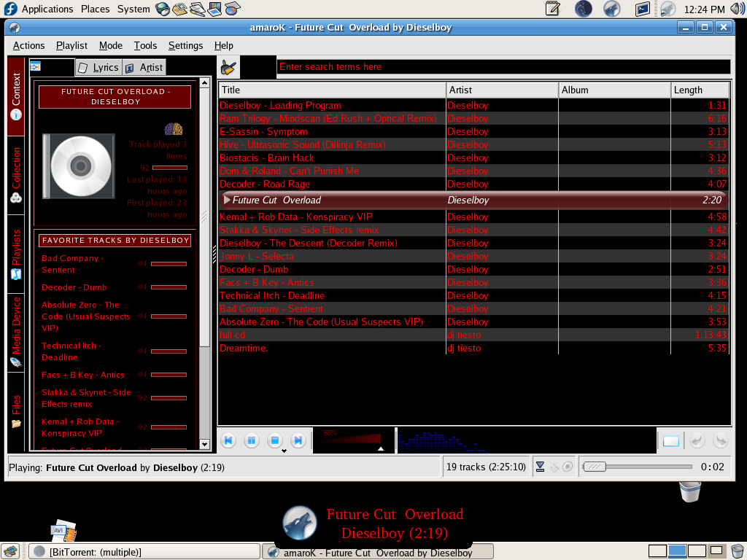Click the context panel scroll-up arrow
This screenshot has height=560, width=747.
point(205,83)
